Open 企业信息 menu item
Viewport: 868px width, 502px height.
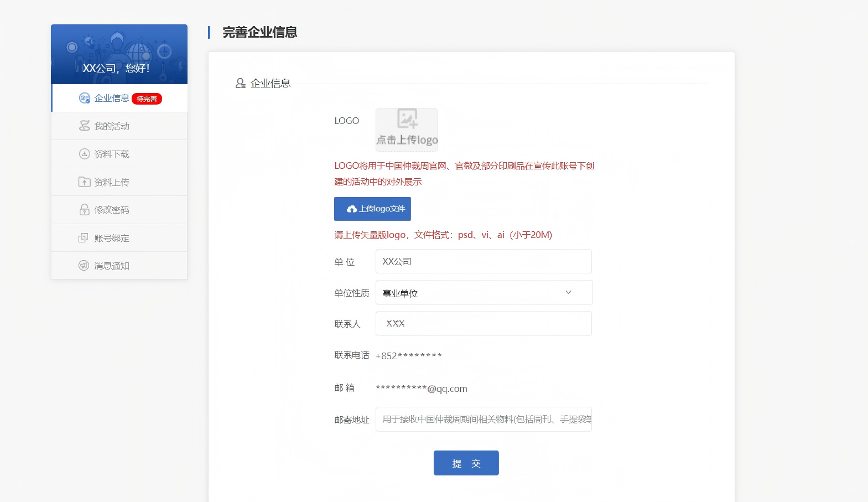tap(119, 98)
